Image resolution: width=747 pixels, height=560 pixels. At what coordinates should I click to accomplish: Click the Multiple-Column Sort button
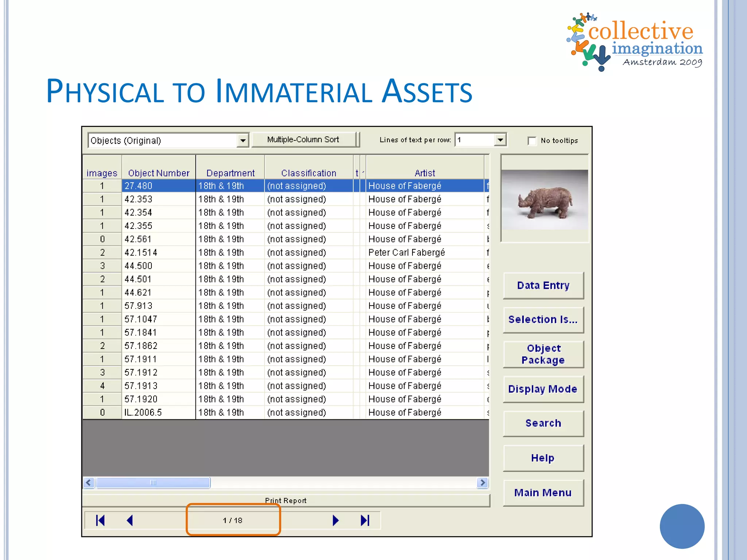(x=303, y=140)
